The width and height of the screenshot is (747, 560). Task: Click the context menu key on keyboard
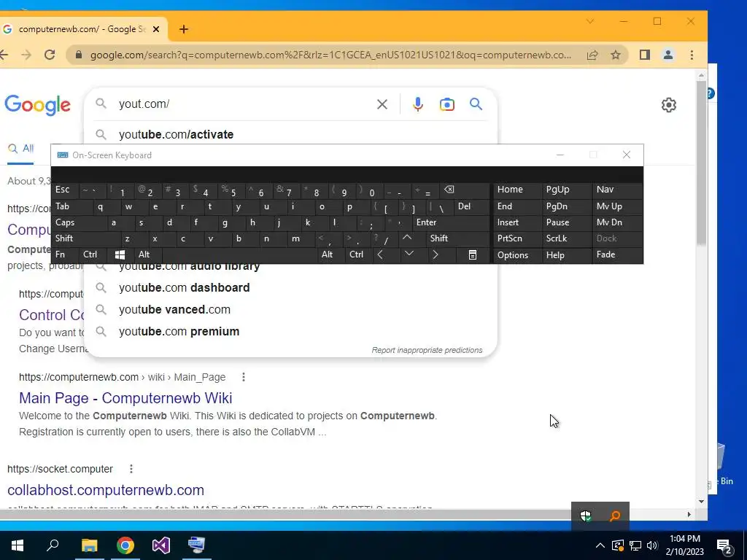(x=472, y=254)
